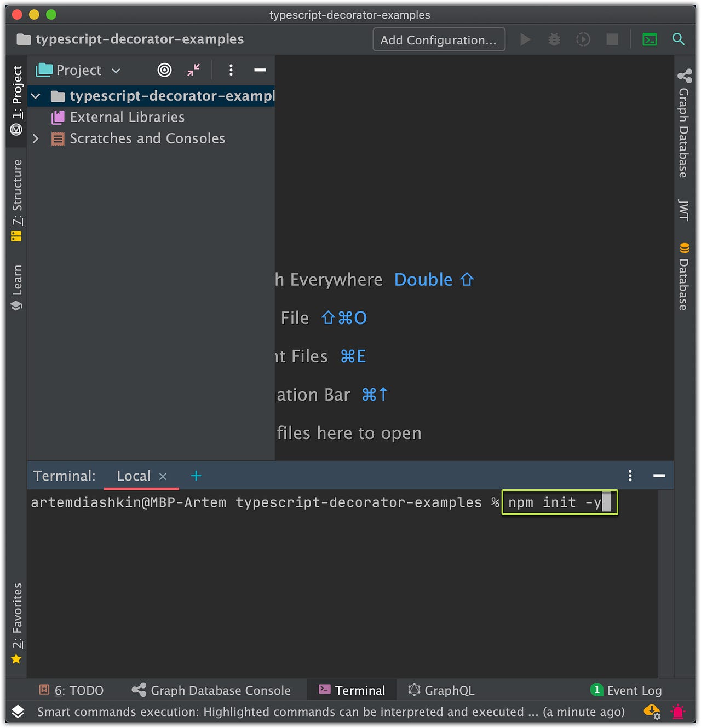The height and width of the screenshot is (728, 701).
Task: Select Scratches and Consoles row
Action: coord(151,138)
